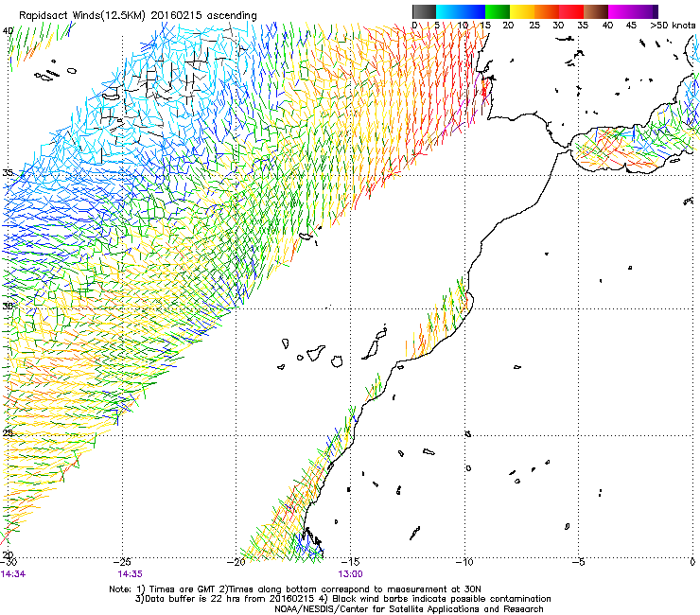Click the purple '14:34' time label
This screenshot has width=700, height=615.
[x=13, y=574]
